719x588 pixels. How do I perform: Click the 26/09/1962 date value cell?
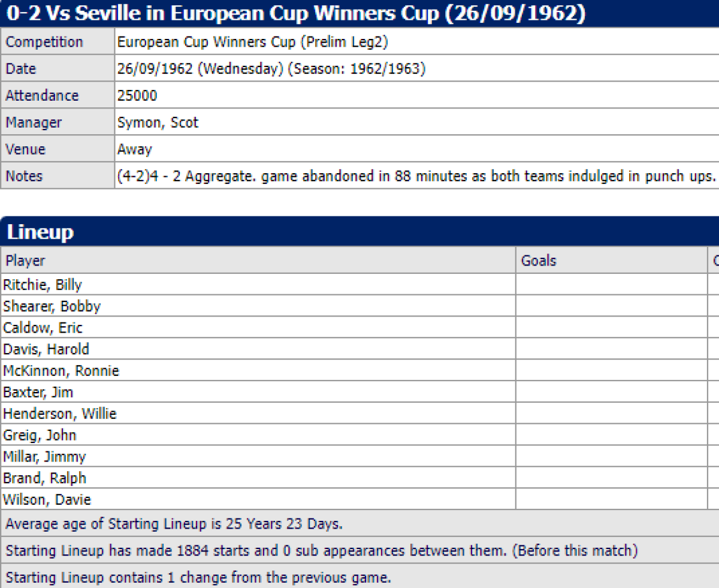[x=271, y=69]
